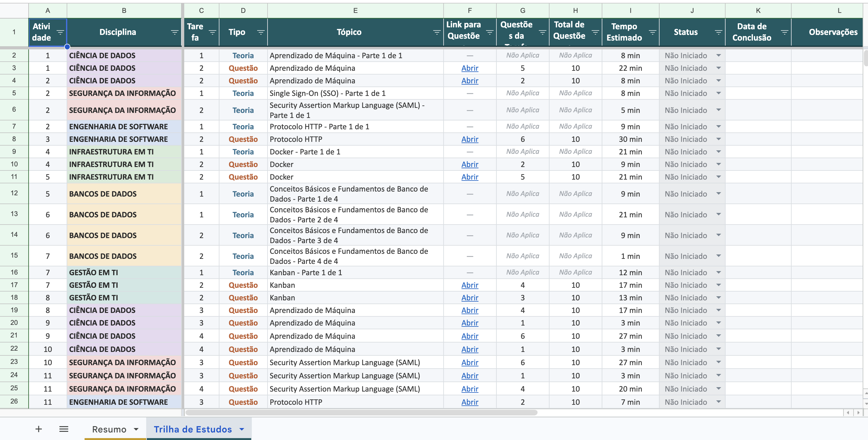Click the horizontal scrollbar thumb

coord(361,412)
